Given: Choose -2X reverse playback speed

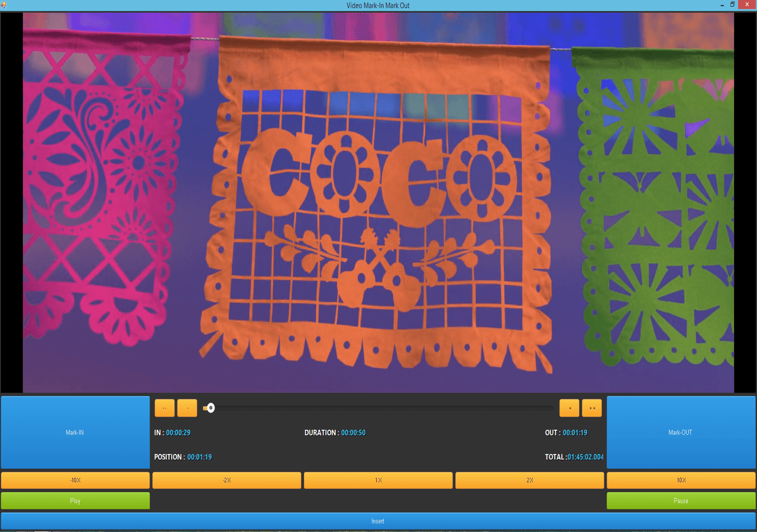Looking at the screenshot, I should [227, 481].
